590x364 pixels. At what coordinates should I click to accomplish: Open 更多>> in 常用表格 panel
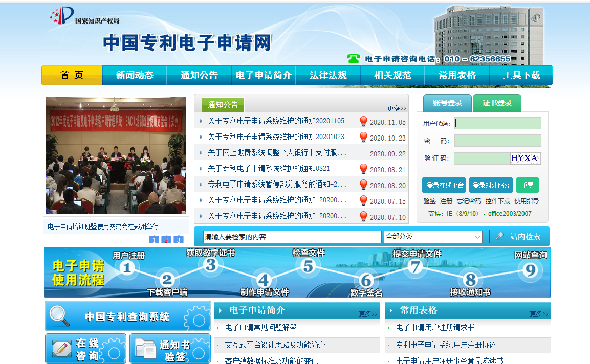coord(539,314)
